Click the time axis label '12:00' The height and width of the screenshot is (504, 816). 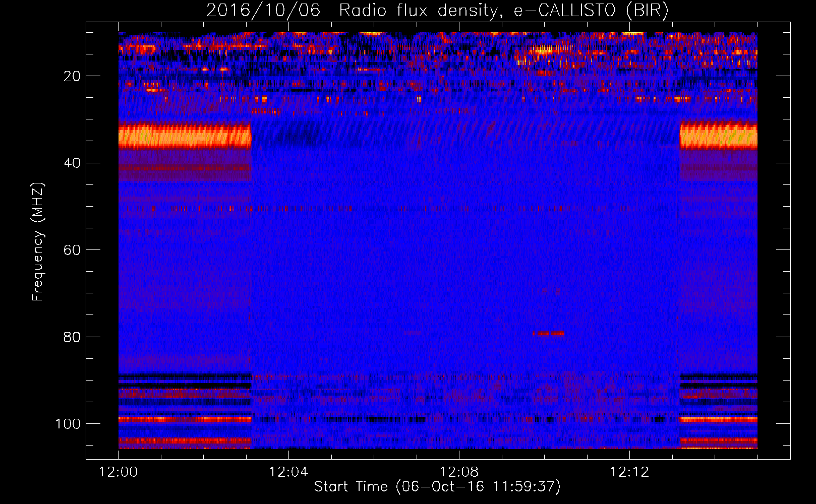[x=118, y=472]
